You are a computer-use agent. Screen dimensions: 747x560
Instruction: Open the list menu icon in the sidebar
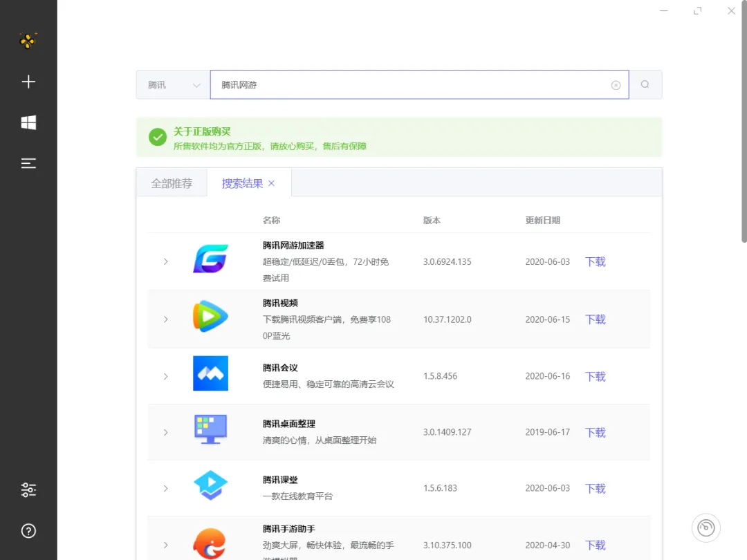[28, 163]
